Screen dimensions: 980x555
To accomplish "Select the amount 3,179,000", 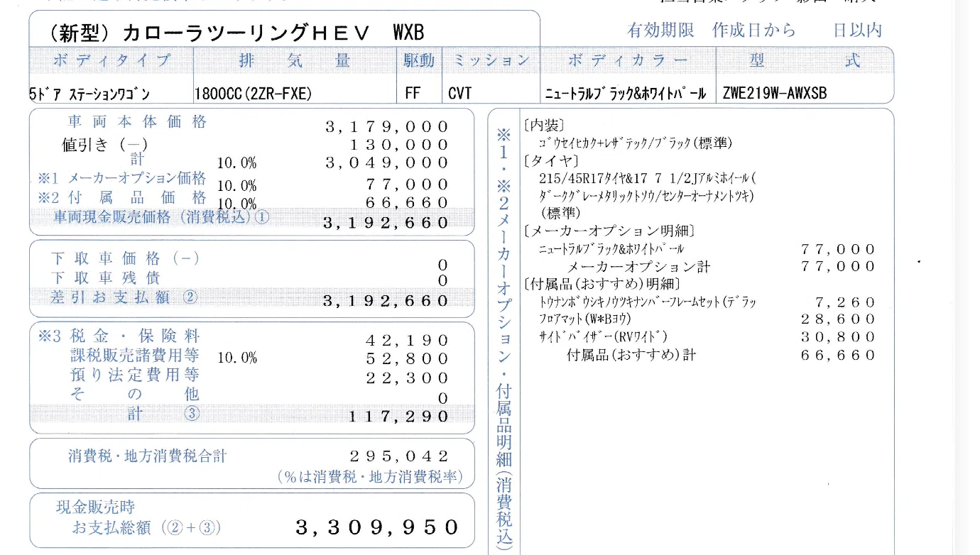I will tap(387, 127).
